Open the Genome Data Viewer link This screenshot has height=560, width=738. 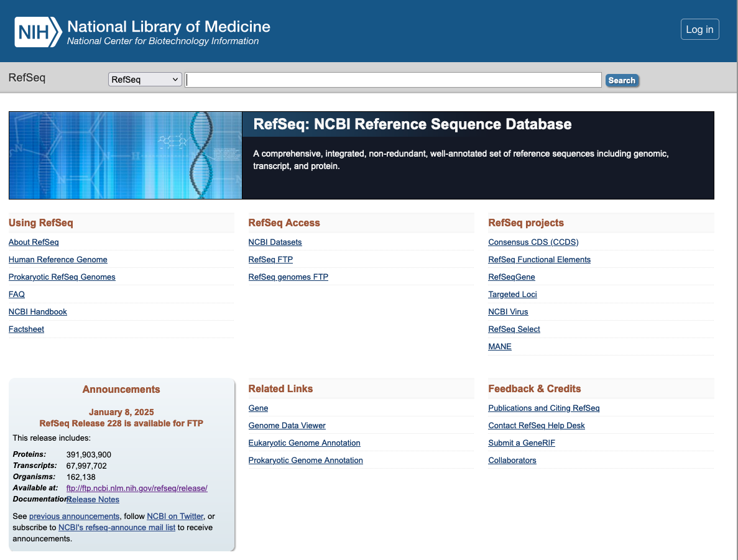pos(287,426)
